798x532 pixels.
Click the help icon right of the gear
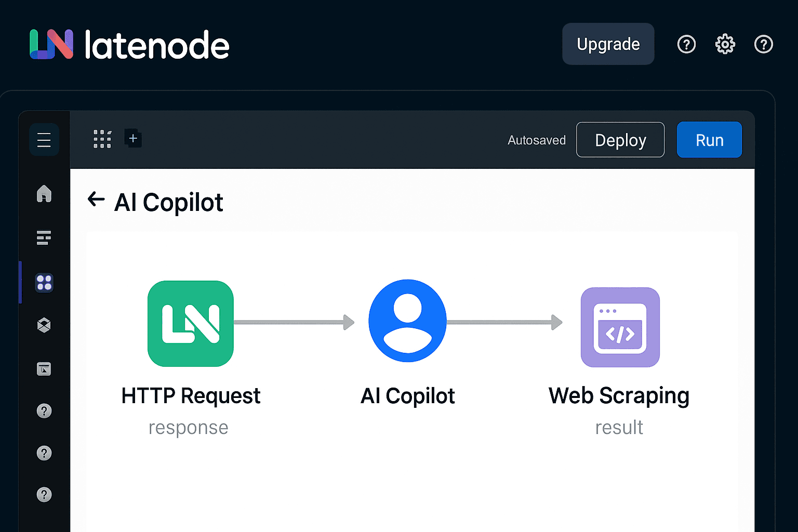(x=763, y=44)
